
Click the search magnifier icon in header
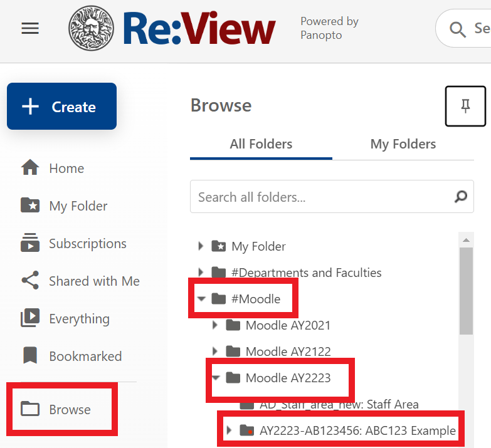click(x=458, y=29)
